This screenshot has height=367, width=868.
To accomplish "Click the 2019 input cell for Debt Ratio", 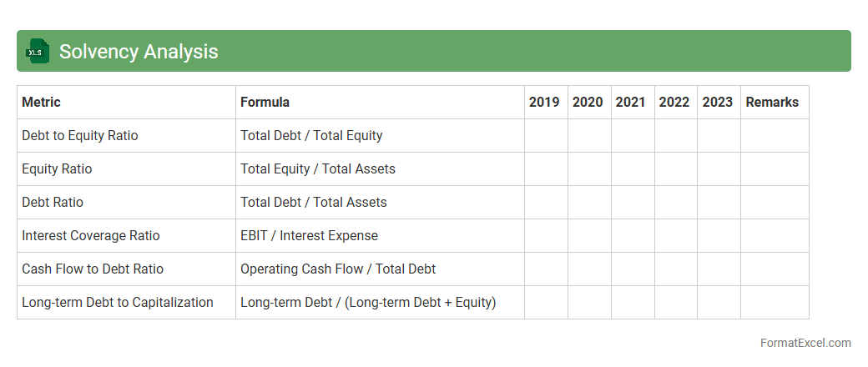I will point(546,203).
